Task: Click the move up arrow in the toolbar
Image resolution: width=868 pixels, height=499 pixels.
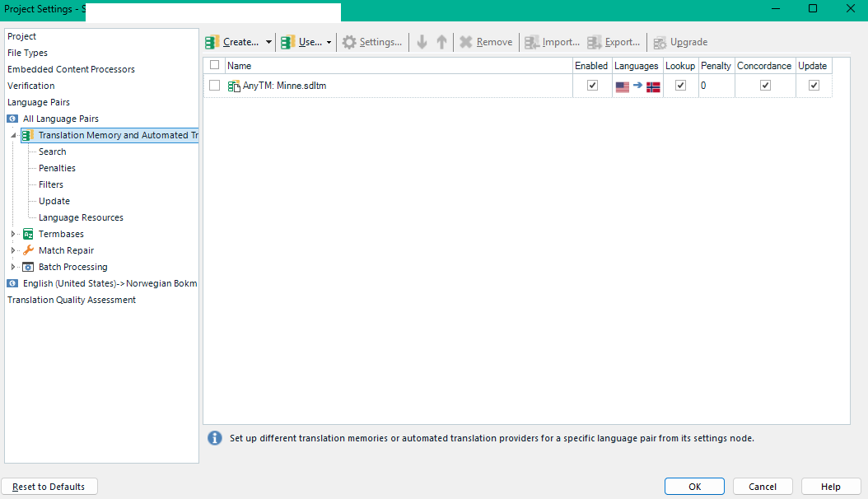Action: tap(441, 42)
